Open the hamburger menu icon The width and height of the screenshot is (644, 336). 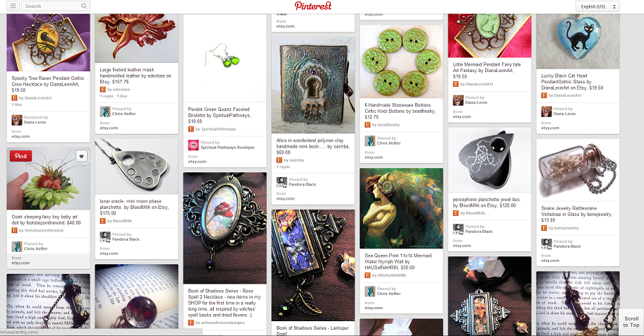(13, 6)
